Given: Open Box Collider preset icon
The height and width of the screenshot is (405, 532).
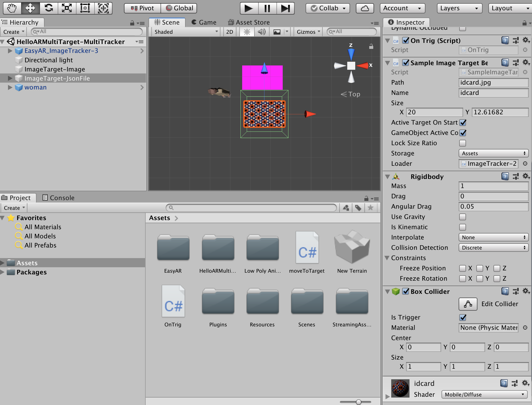Looking at the screenshot, I should coord(515,291).
